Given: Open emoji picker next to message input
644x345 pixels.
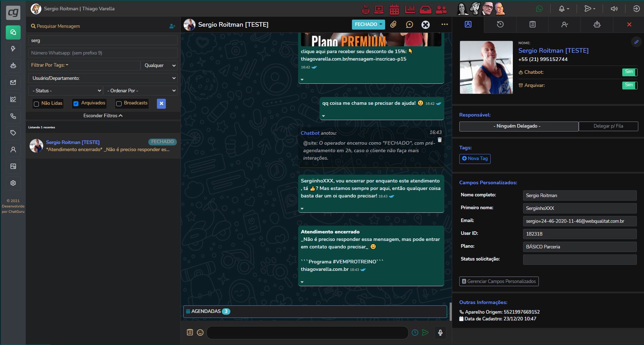Looking at the screenshot, I should pos(200,333).
